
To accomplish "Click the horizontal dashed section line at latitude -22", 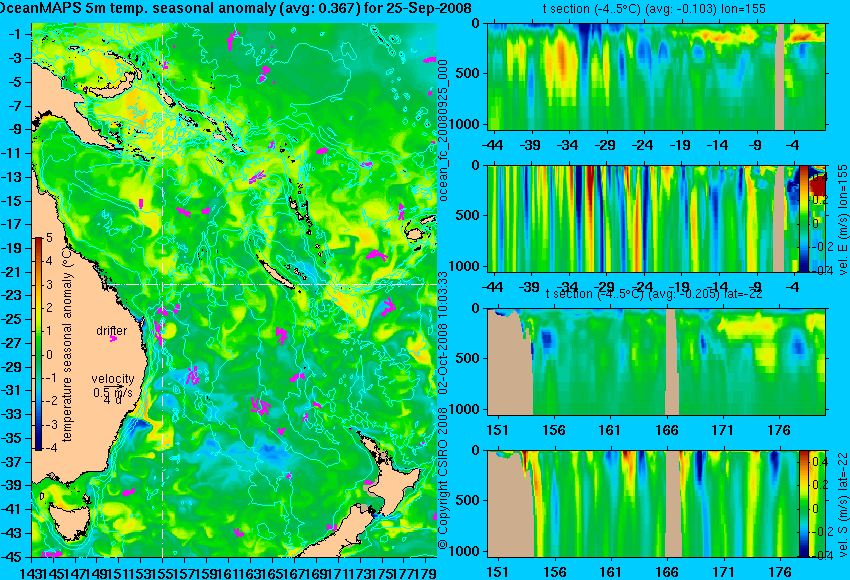I will point(273,284).
